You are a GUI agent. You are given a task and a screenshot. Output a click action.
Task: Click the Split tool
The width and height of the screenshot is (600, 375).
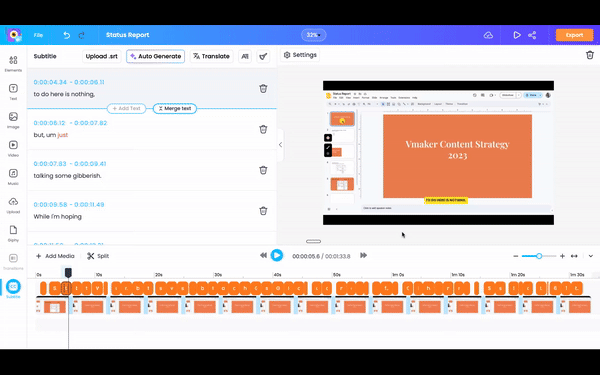[x=98, y=256]
